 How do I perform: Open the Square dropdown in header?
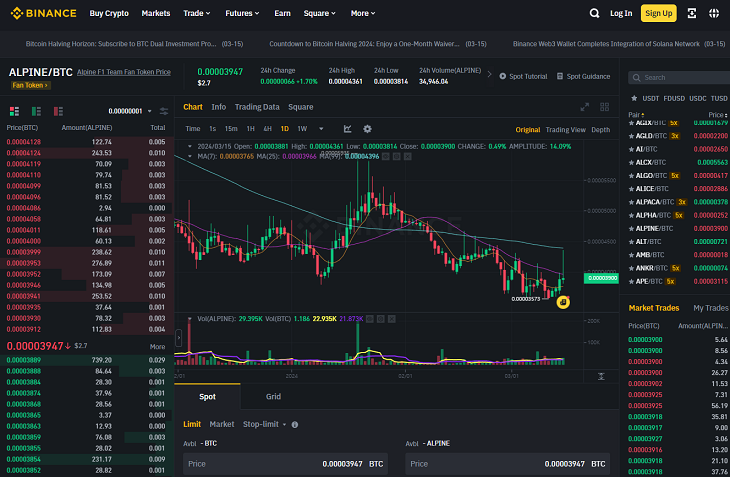pyautogui.click(x=319, y=13)
